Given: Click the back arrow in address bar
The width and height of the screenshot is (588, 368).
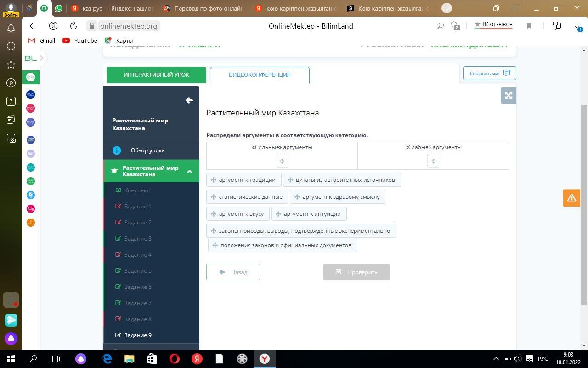Looking at the screenshot, I should pos(33,26).
